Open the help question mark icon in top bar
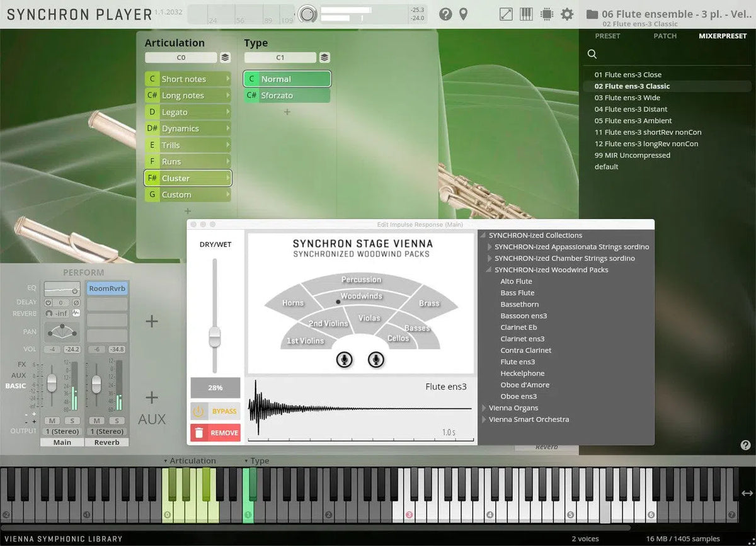The width and height of the screenshot is (756, 546). point(445,14)
